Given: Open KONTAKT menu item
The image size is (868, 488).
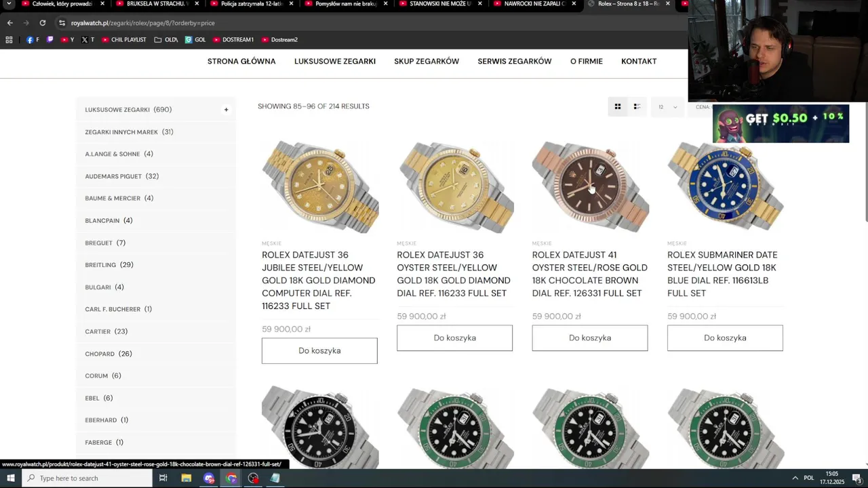Looking at the screenshot, I should tap(639, 62).
